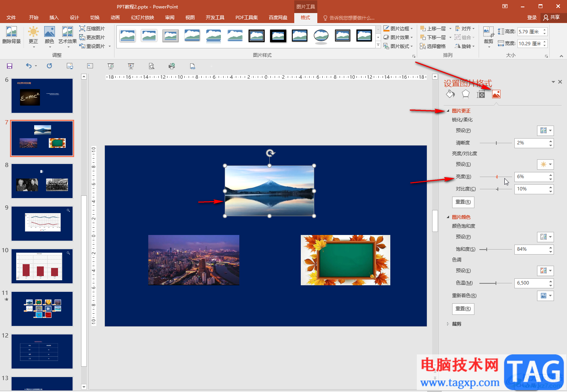Close the Format Picture pane

[560, 82]
